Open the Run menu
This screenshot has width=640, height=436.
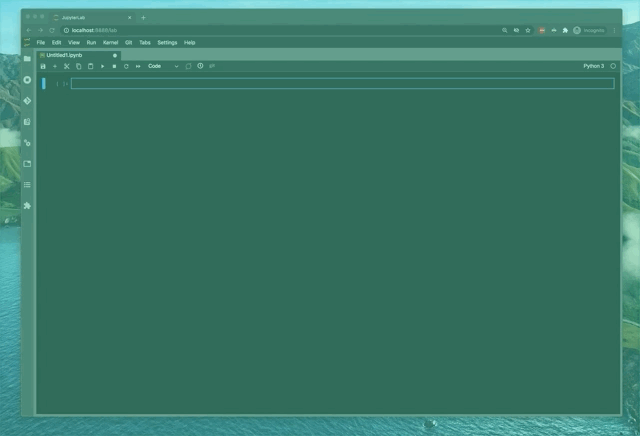[x=91, y=42]
